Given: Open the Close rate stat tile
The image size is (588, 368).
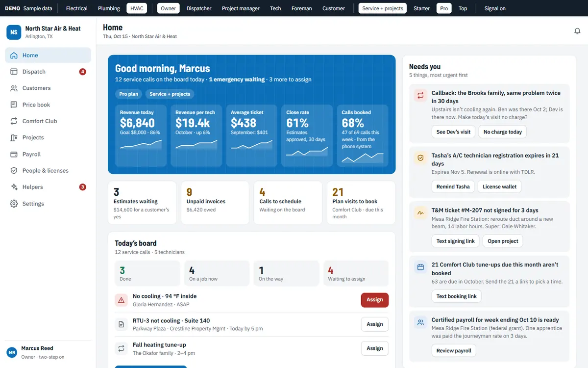Looking at the screenshot, I should pyautogui.click(x=307, y=135).
